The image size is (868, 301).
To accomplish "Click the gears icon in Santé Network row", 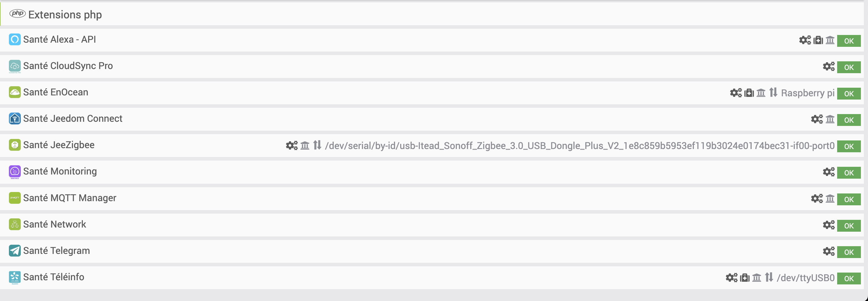I will coord(829,225).
